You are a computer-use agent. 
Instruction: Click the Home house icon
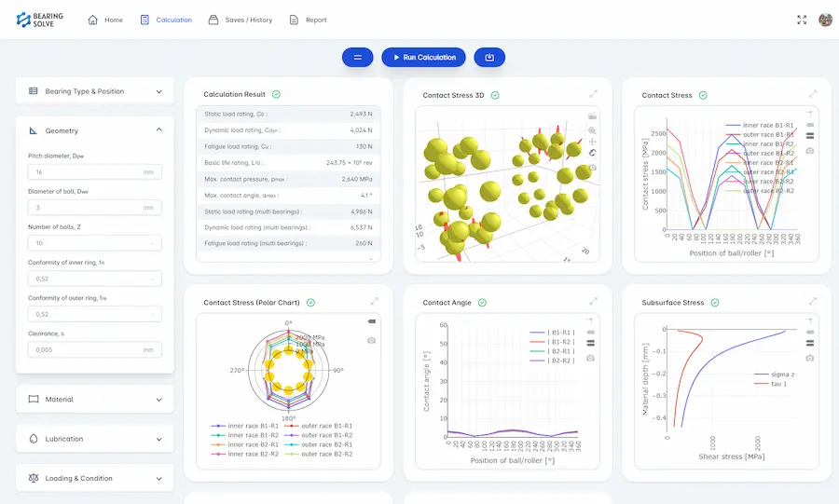point(92,20)
